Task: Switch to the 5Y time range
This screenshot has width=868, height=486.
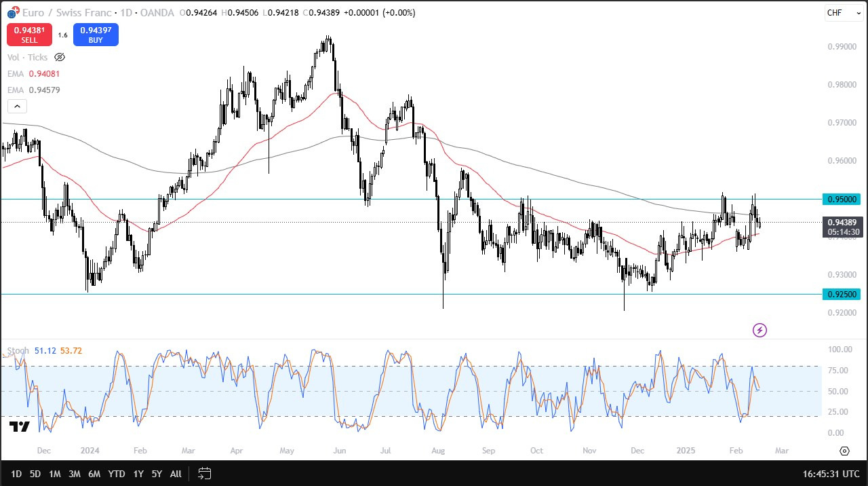Action: click(157, 473)
